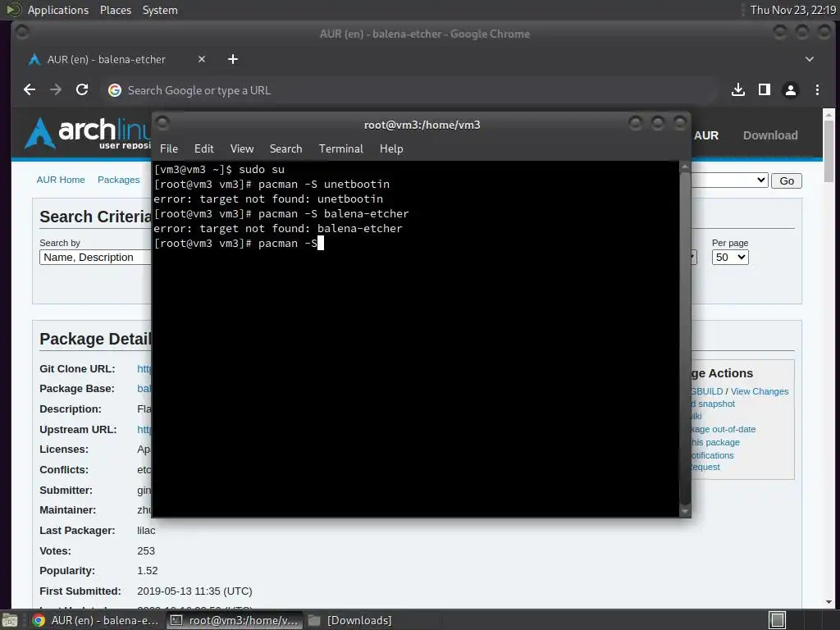Open Terminal's View menu

[242, 149]
